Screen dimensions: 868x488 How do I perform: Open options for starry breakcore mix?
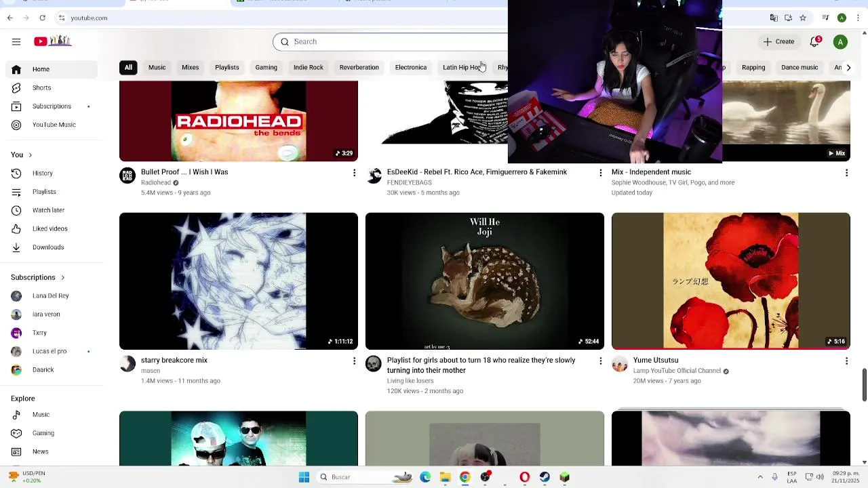pyautogui.click(x=354, y=361)
